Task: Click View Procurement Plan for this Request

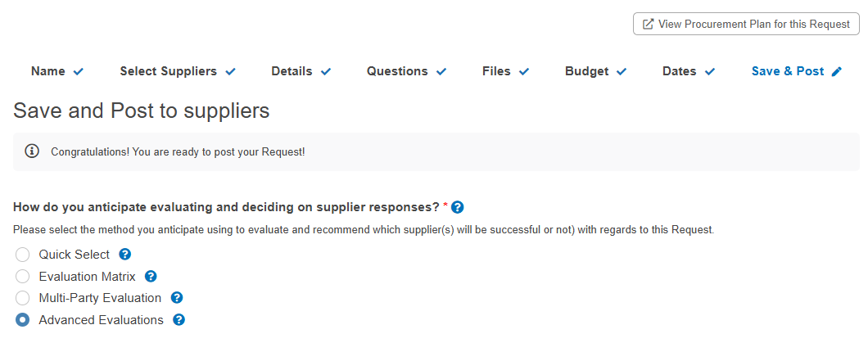Action: point(746,25)
